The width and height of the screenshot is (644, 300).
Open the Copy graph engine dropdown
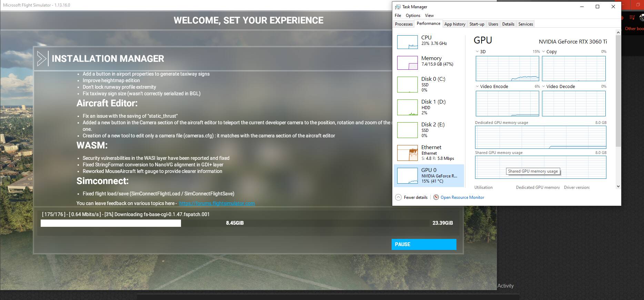coord(543,51)
